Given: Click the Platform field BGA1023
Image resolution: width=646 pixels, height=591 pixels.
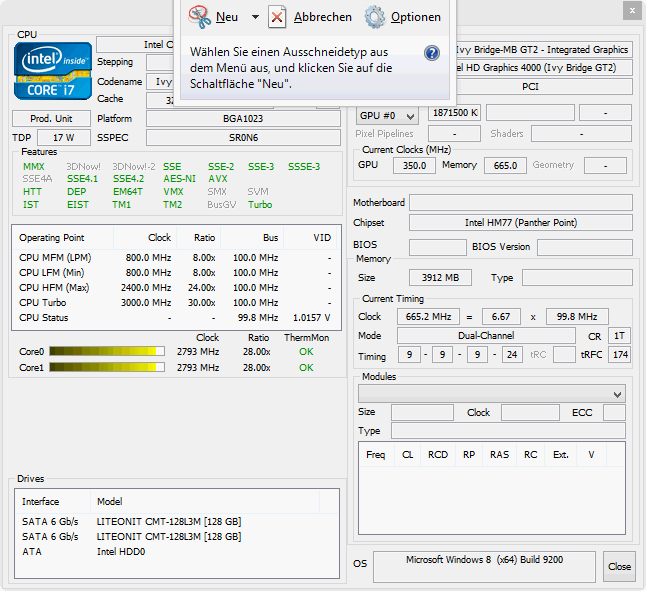Looking at the screenshot, I should [243, 119].
